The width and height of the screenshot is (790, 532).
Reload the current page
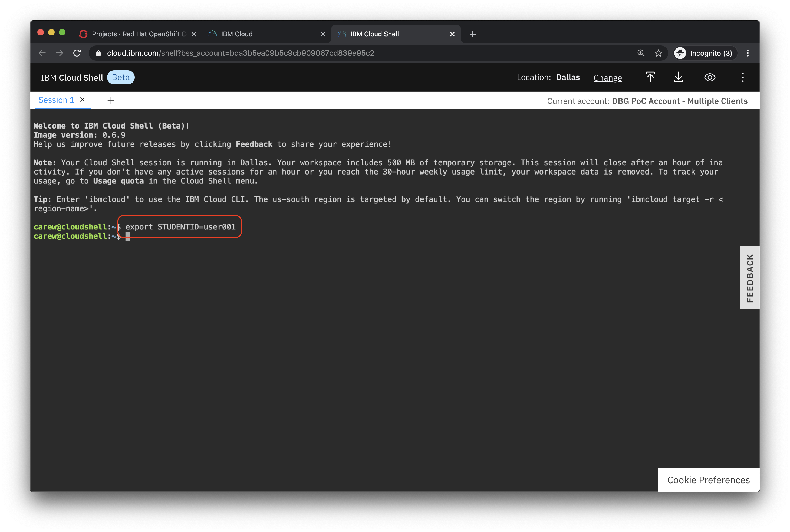point(77,53)
